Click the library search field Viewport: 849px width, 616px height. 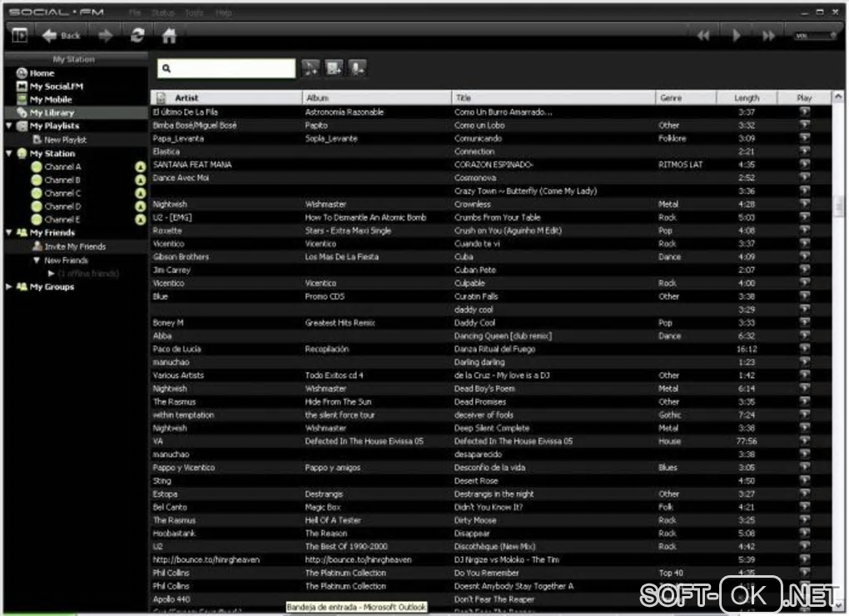pos(226,68)
